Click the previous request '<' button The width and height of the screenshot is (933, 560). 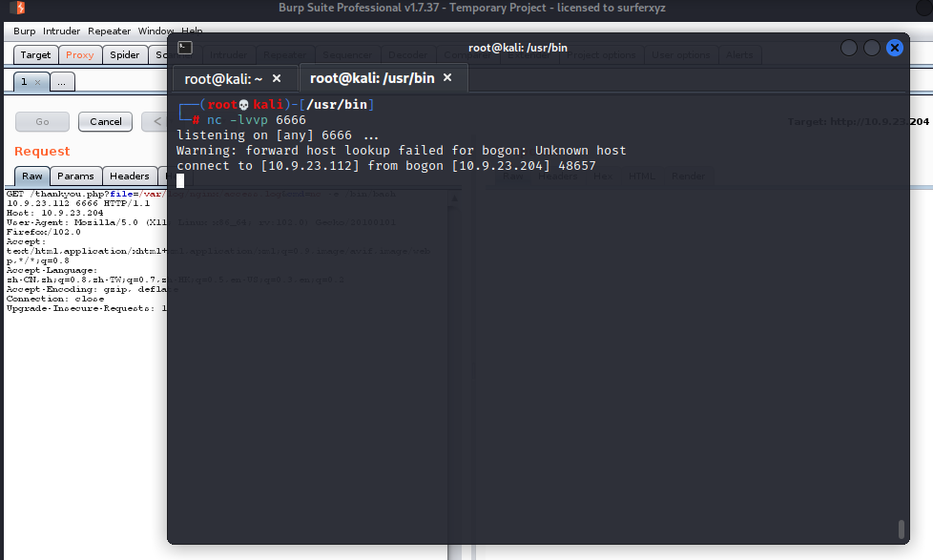155,121
